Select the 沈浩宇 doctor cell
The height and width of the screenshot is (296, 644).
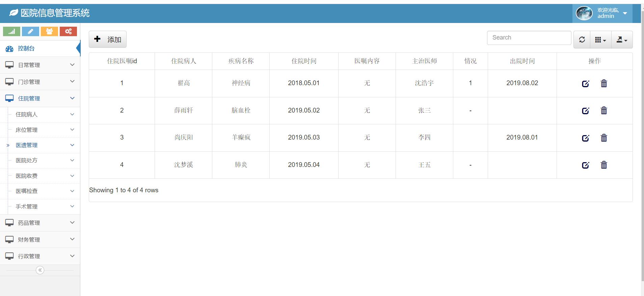tap(424, 83)
